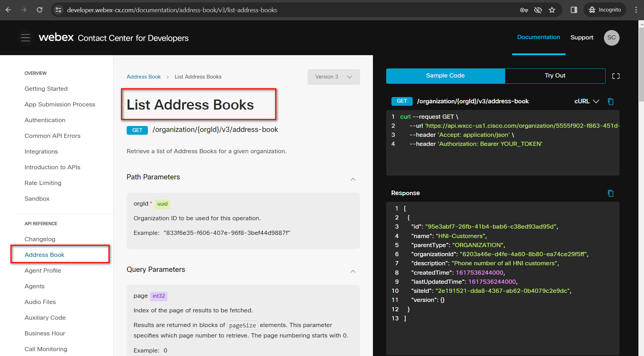Click the endpoint path in sample header
This screenshot has width=644, height=356.
click(x=473, y=101)
